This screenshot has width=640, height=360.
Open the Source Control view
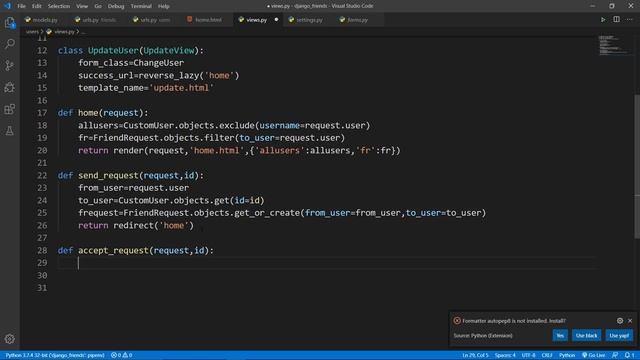click(10, 65)
